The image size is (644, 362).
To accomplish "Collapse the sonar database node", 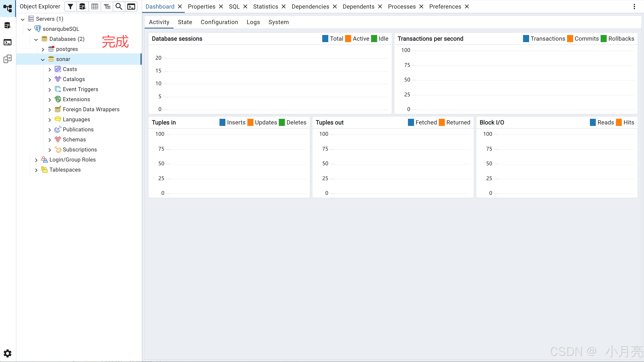I will pyautogui.click(x=43, y=59).
